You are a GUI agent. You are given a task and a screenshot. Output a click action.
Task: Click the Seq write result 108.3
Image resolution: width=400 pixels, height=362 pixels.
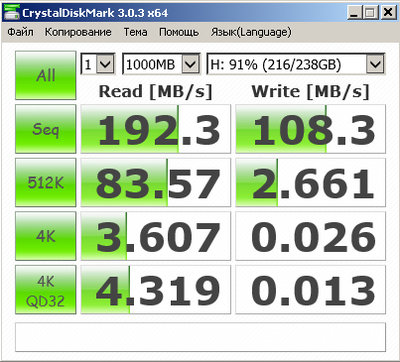pos(311,129)
